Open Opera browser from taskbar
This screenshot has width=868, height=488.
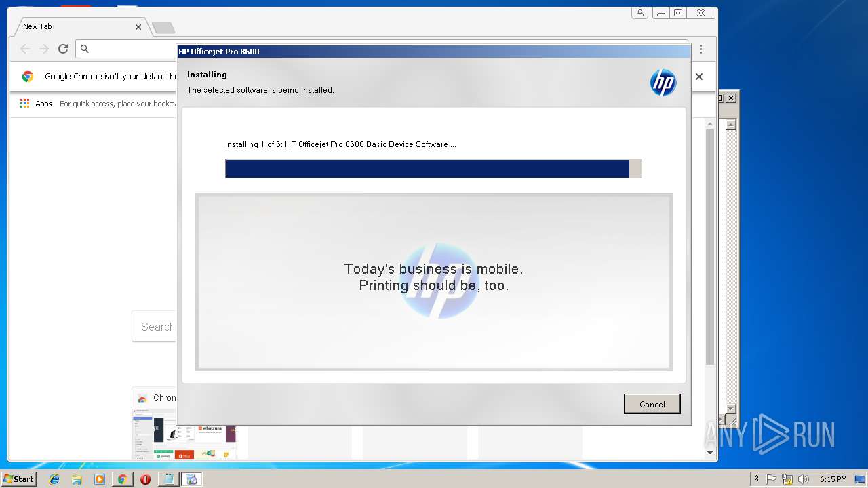[145, 479]
